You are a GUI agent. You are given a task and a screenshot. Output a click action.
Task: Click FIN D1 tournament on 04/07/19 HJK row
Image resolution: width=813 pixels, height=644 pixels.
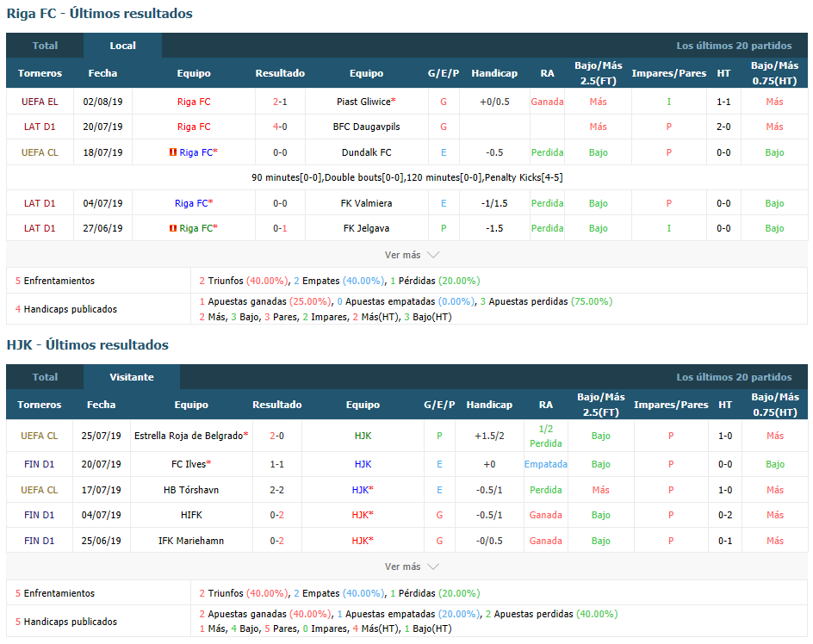(x=40, y=515)
